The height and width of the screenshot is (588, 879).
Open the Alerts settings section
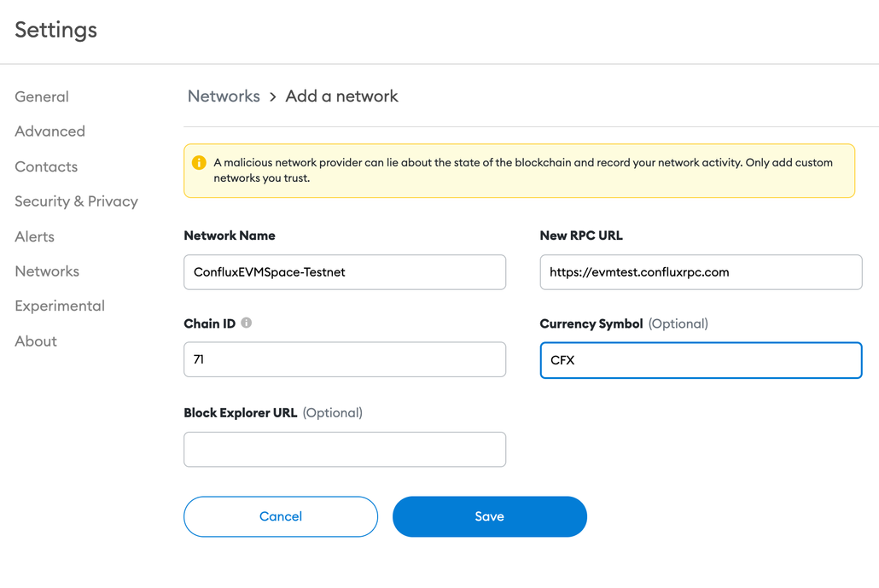tap(34, 236)
